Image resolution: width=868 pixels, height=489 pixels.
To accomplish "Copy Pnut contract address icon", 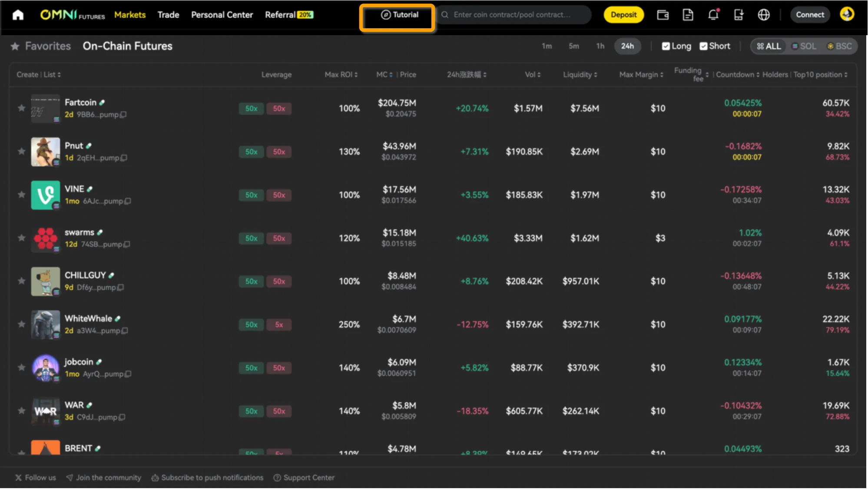I will [124, 158].
